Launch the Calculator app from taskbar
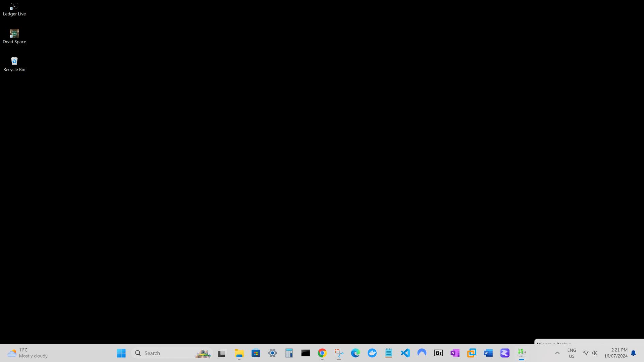Viewport: 644px width, 362px height. click(x=289, y=353)
